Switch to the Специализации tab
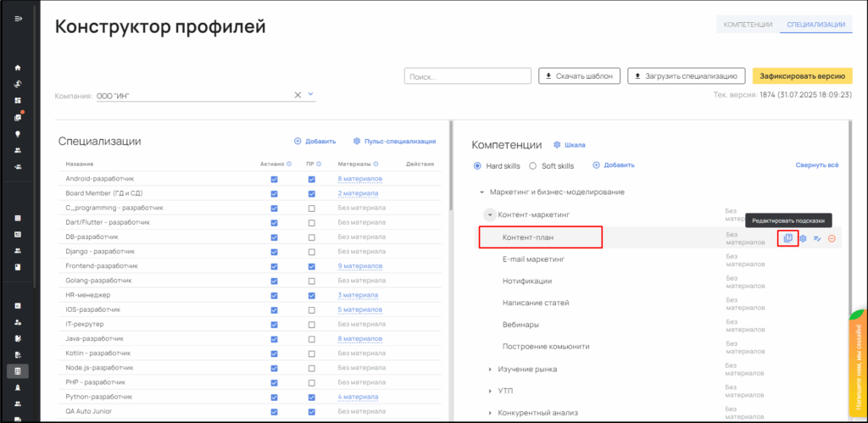Screen dimensions: 868x423 pyautogui.click(x=816, y=25)
